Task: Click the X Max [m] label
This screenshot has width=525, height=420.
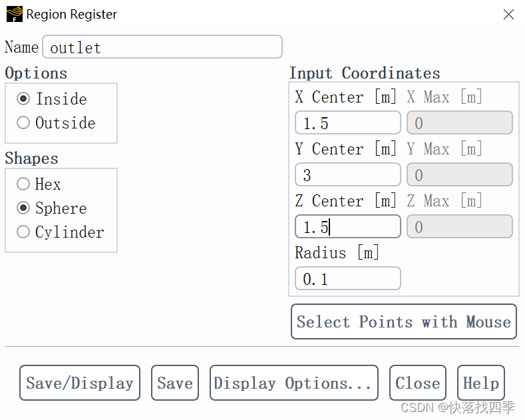Action: point(444,97)
